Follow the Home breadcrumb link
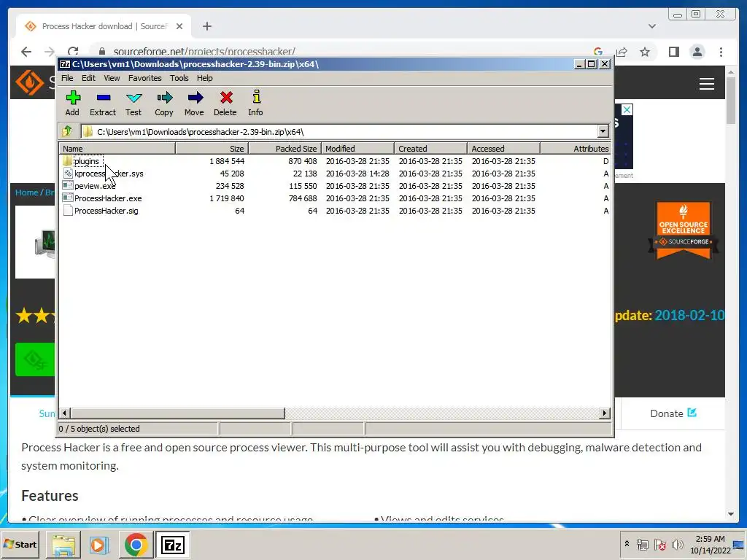 pyautogui.click(x=26, y=192)
